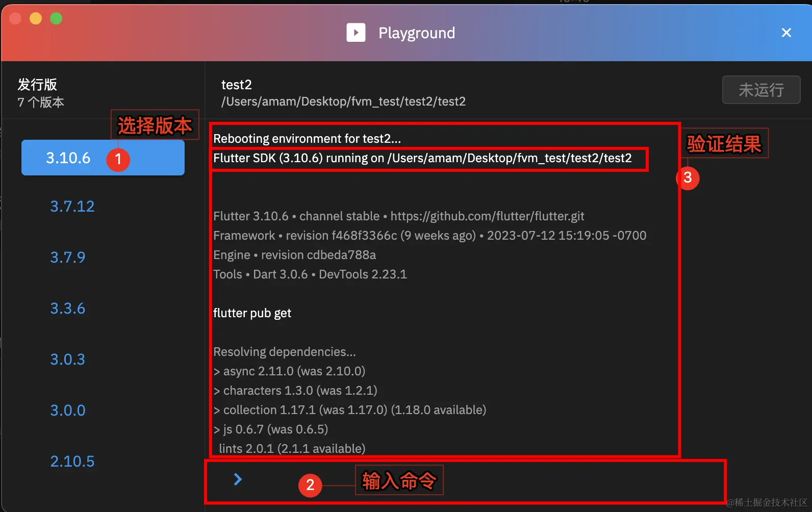Click the yellow macOS minimize button
Image resolution: width=812 pixels, height=512 pixels.
tap(36, 18)
